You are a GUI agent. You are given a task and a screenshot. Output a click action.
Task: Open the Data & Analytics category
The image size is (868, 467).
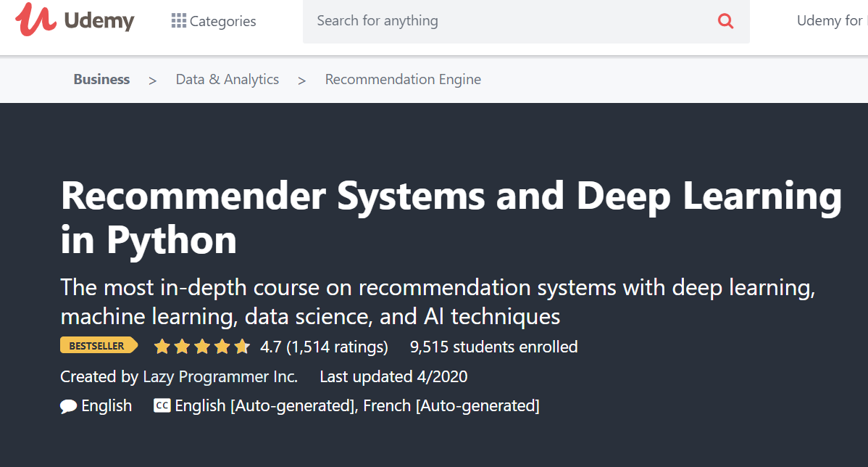point(227,79)
